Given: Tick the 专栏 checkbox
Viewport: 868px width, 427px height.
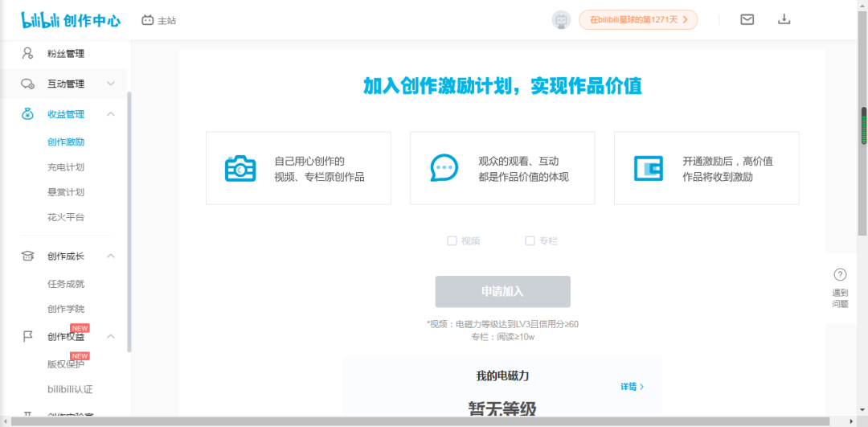Looking at the screenshot, I should point(530,241).
